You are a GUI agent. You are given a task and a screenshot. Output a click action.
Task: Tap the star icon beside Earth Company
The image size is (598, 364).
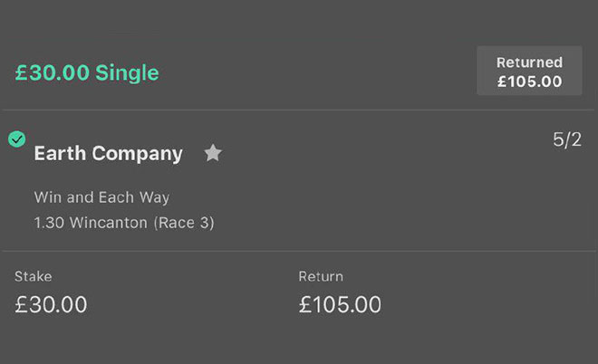[x=213, y=153]
